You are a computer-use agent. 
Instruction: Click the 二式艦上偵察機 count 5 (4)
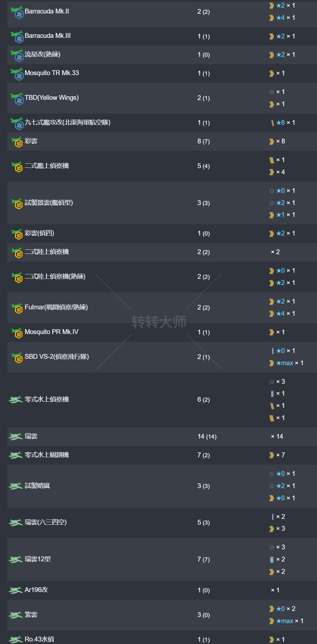pyautogui.click(x=203, y=166)
